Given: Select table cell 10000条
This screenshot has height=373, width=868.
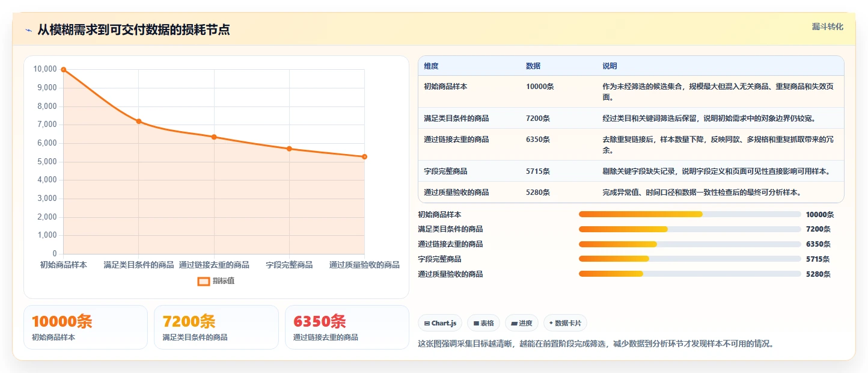Looking at the screenshot, I should pos(540,87).
